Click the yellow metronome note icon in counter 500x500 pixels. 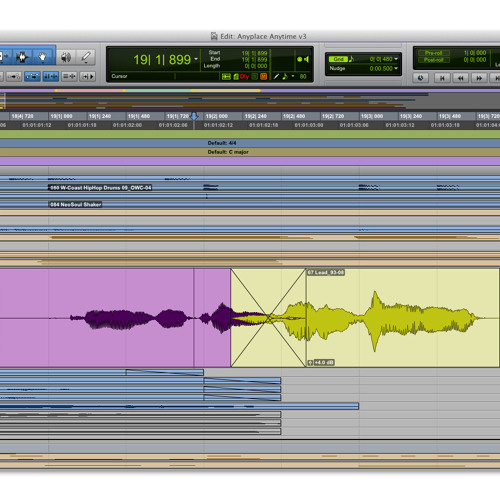coord(285,77)
